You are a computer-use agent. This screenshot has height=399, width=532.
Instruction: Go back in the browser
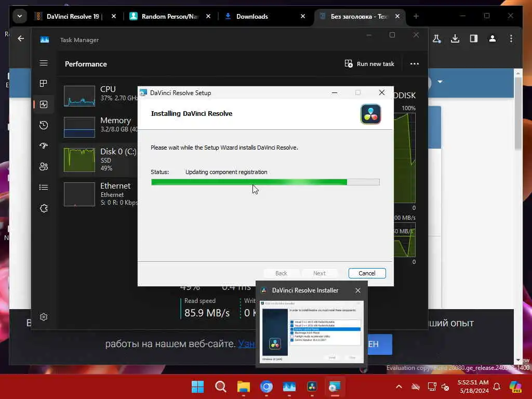21,38
